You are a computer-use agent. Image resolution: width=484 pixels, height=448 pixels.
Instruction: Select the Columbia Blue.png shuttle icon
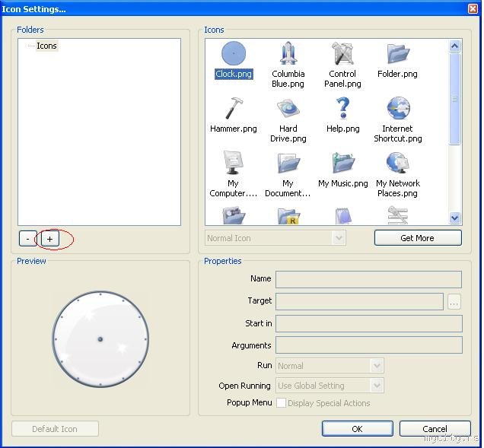click(288, 55)
